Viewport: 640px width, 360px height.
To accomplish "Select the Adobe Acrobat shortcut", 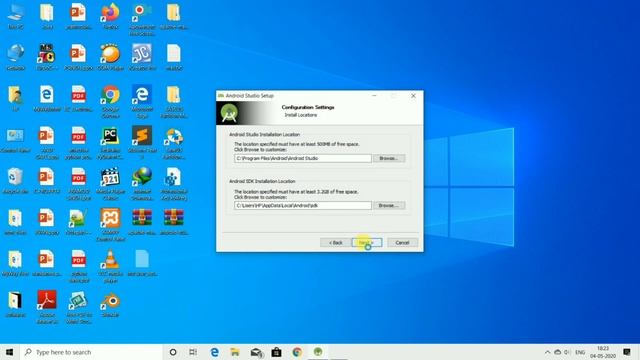I will point(47,307).
